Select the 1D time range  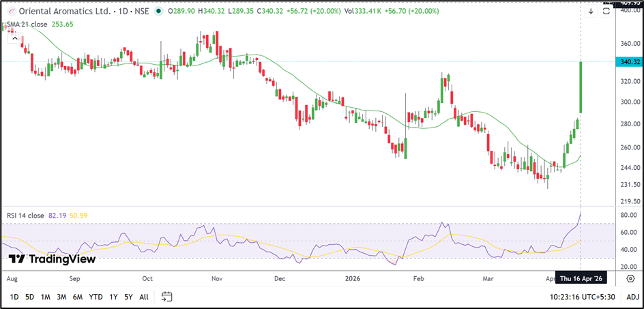coord(14,297)
